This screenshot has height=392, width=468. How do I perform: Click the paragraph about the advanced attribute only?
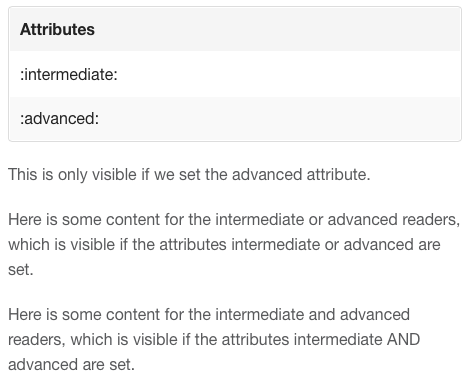(189, 175)
